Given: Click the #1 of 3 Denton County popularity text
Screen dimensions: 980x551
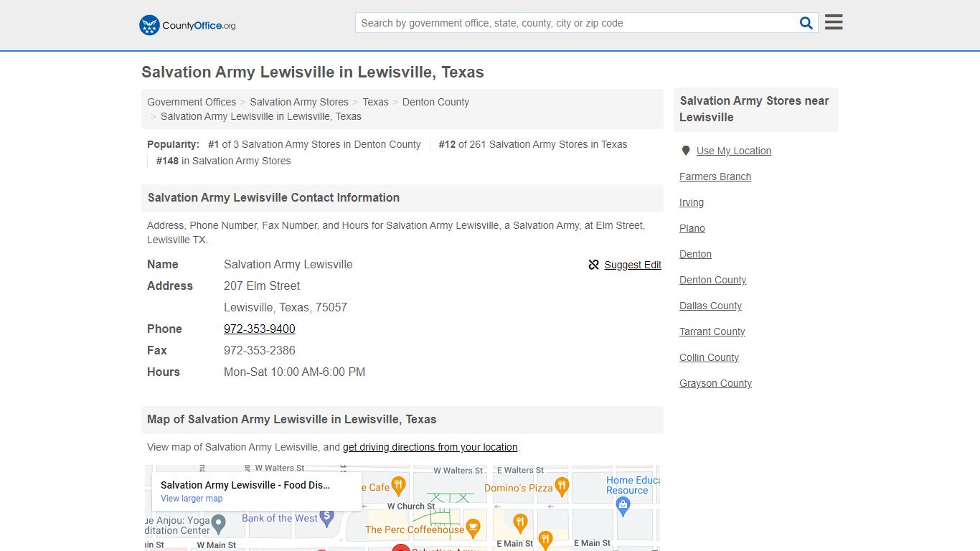Looking at the screenshot, I should coord(314,144).
